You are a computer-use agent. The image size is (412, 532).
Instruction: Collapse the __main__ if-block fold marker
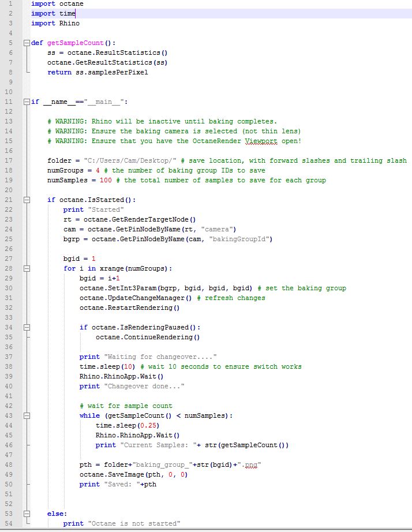pos(27,102)
